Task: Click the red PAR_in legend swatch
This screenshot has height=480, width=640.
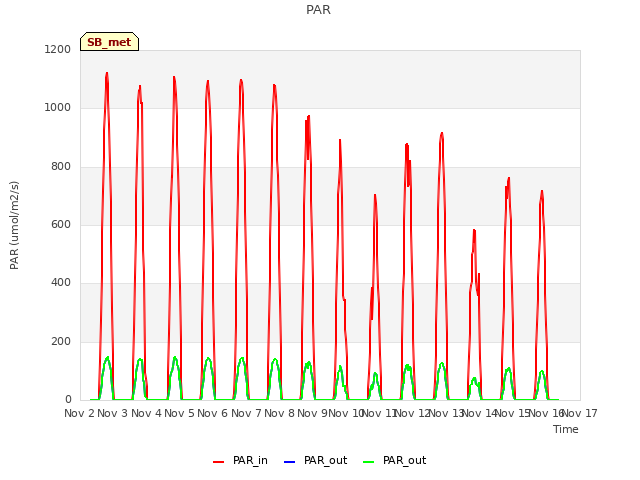Action: click(218, 462)
